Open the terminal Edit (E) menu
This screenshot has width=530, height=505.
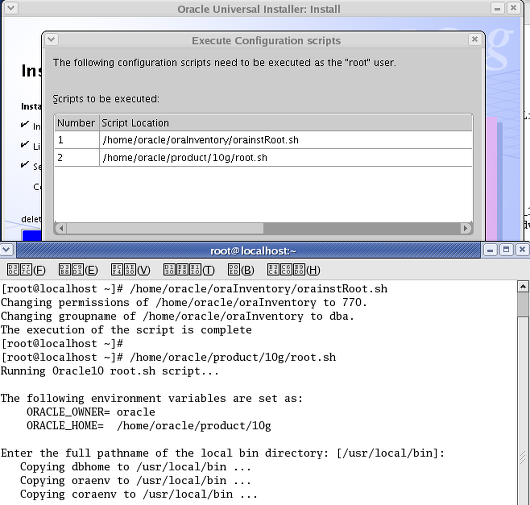[78, 270]
